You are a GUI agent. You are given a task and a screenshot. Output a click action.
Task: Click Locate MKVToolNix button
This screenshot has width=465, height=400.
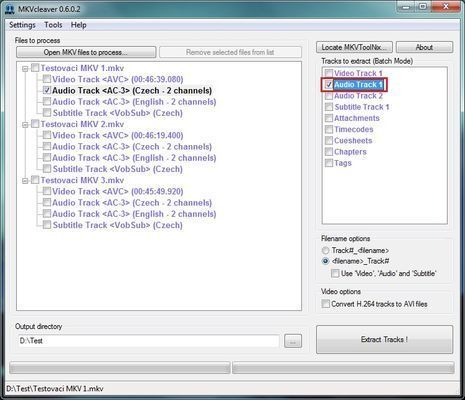coord(354,47)
